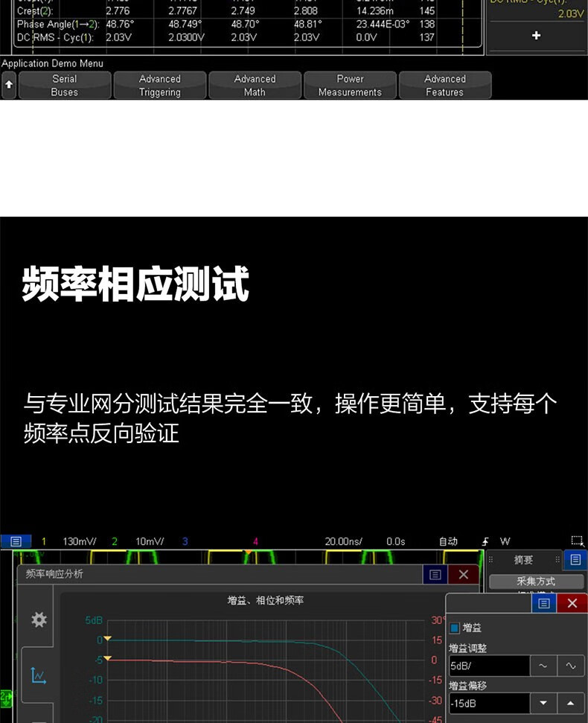Open the sidebar summary menu icon
The width and height of the screenshot is (588, 723).
(575, 559)
